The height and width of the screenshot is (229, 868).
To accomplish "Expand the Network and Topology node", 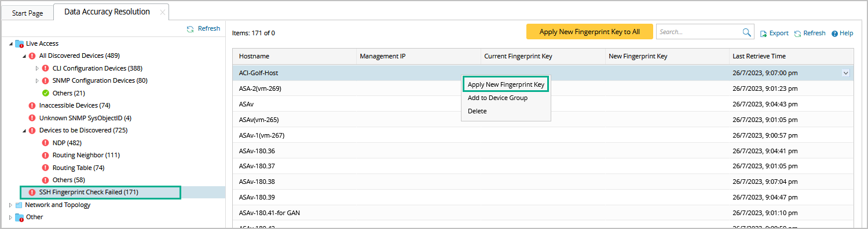I will (x=10, y=205).
